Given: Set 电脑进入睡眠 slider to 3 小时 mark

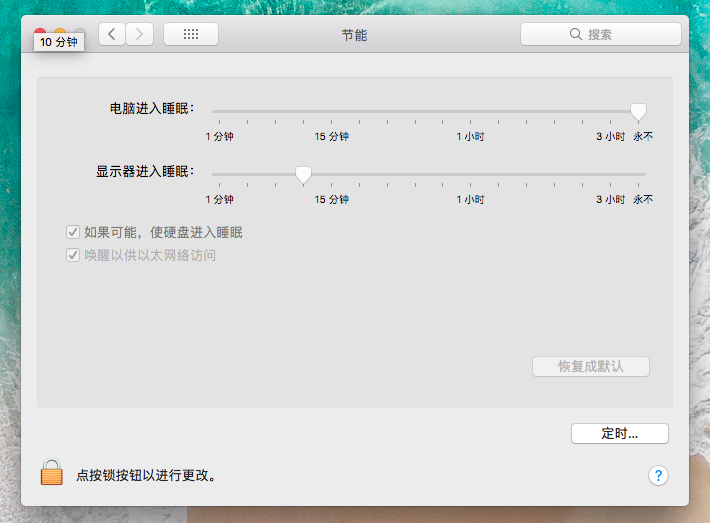Looking at the screenshot, I should tap(610, 111).
